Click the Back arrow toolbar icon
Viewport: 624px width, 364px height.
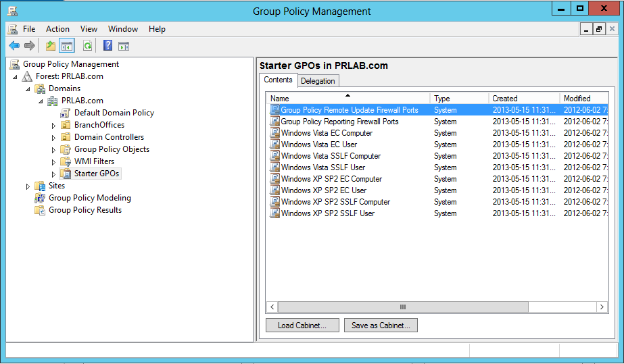14,46
